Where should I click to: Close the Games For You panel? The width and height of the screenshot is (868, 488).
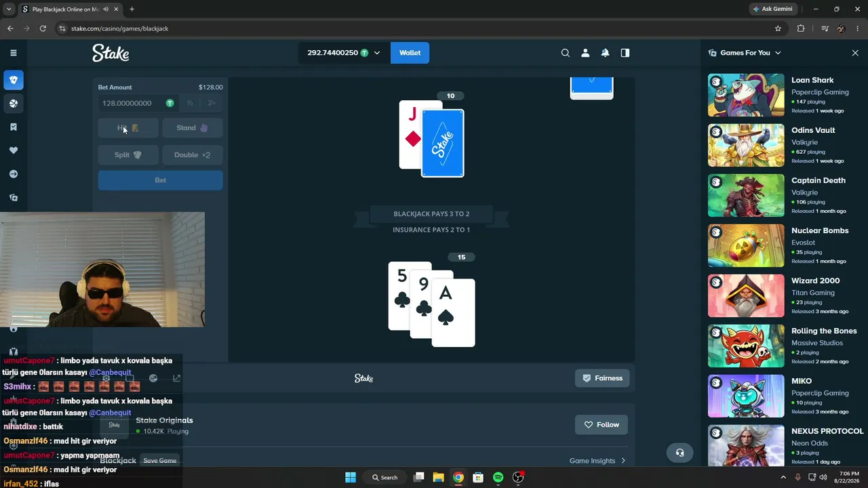coord(855,53)
